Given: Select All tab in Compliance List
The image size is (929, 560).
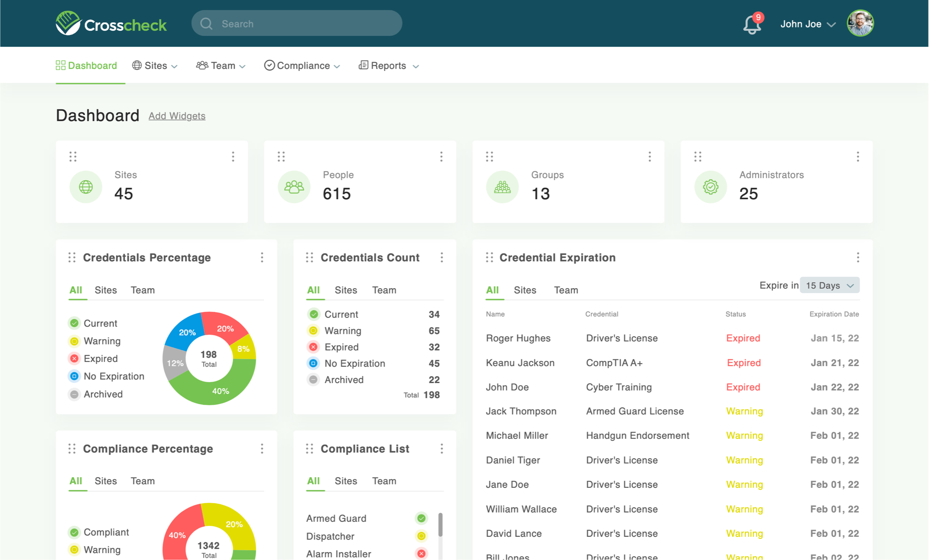Looking at the screenshot, I should pyautogui.click(x=313, y=481).
